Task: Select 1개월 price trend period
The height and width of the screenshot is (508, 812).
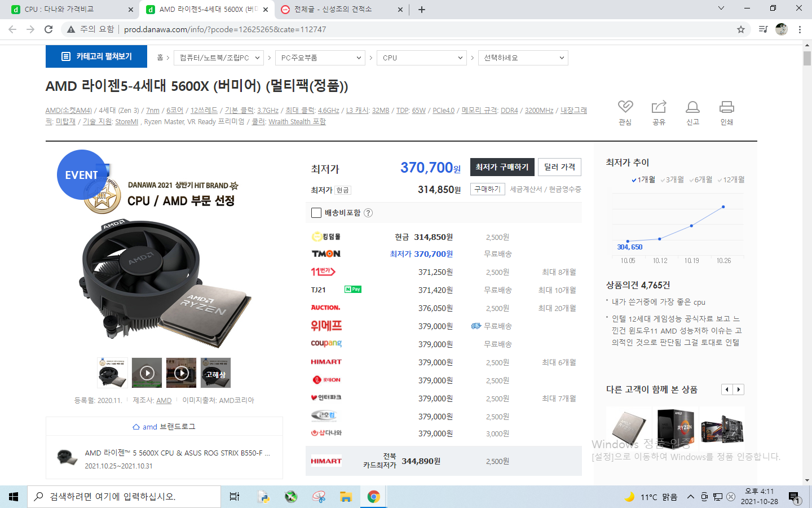Action: 643,179
